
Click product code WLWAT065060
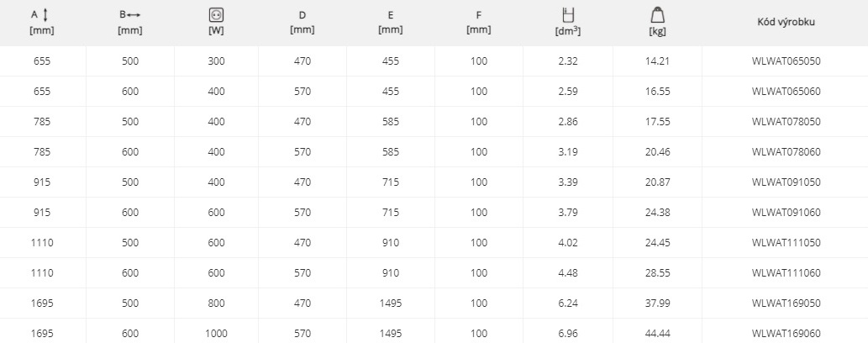click(x=786, y=92)
